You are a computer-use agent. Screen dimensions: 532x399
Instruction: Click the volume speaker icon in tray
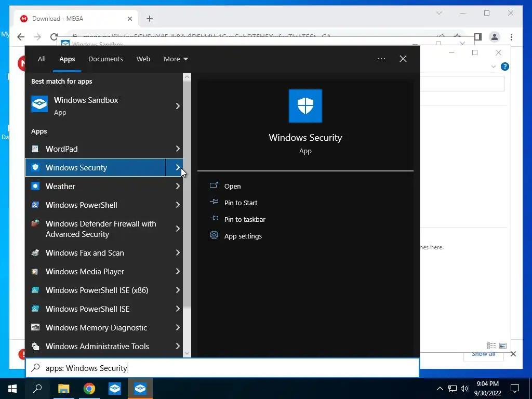point(464,389)
